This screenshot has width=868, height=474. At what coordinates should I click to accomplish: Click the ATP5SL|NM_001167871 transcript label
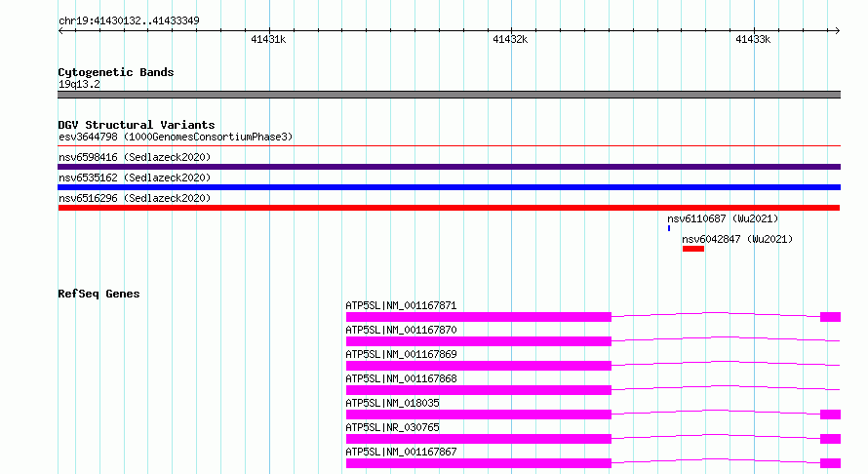(x=401, y=305)
